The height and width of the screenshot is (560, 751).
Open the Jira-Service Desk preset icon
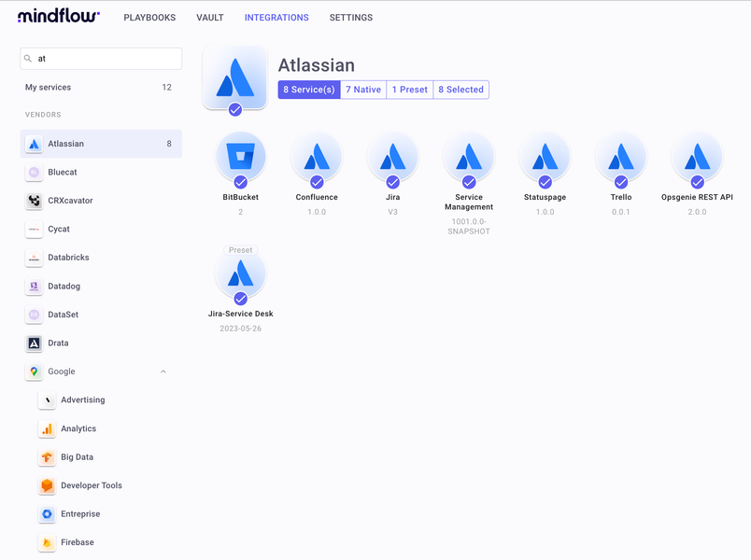[240, 273]
